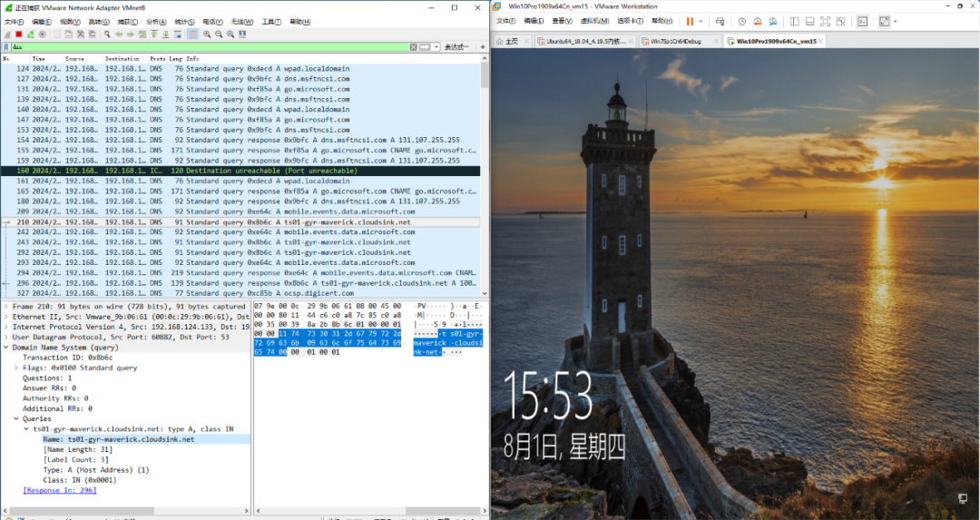
Task: Take a VM snapshot clock icon
Action: coord(742,21)
